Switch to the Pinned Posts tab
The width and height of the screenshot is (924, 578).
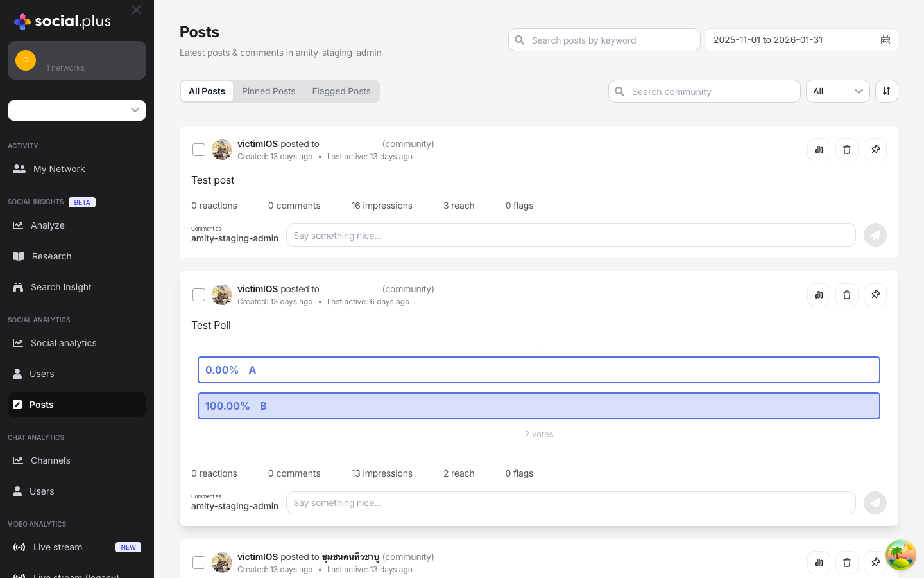point(268,91)
